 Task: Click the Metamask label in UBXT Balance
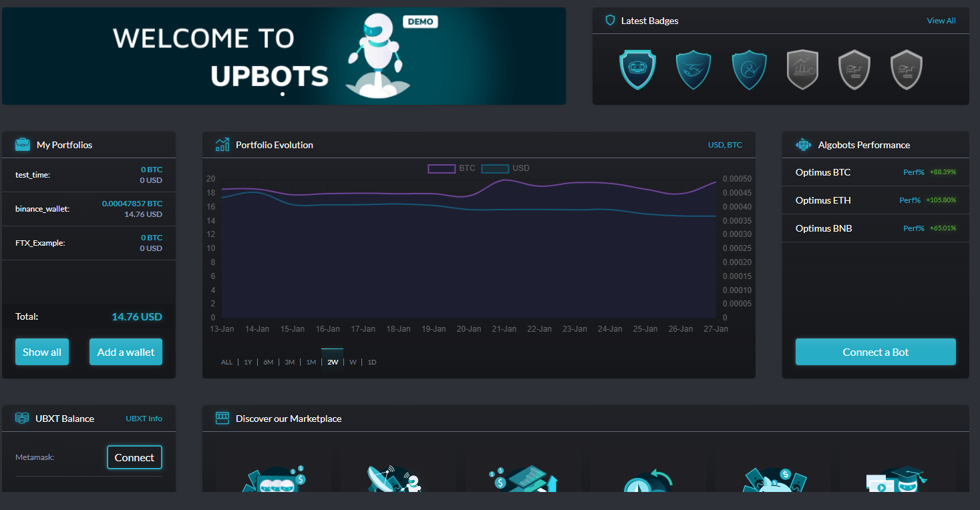coord(35,457)
